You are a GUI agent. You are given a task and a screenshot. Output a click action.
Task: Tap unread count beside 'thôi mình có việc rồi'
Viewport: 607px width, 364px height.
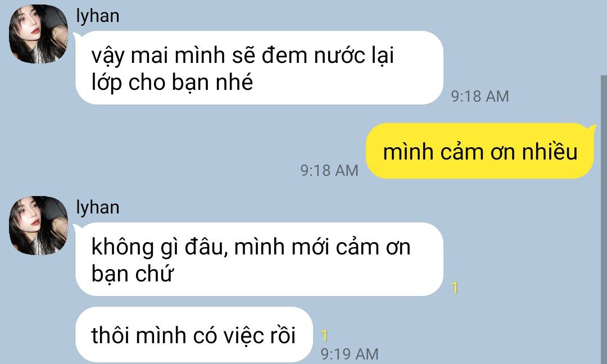coord(324,335)
